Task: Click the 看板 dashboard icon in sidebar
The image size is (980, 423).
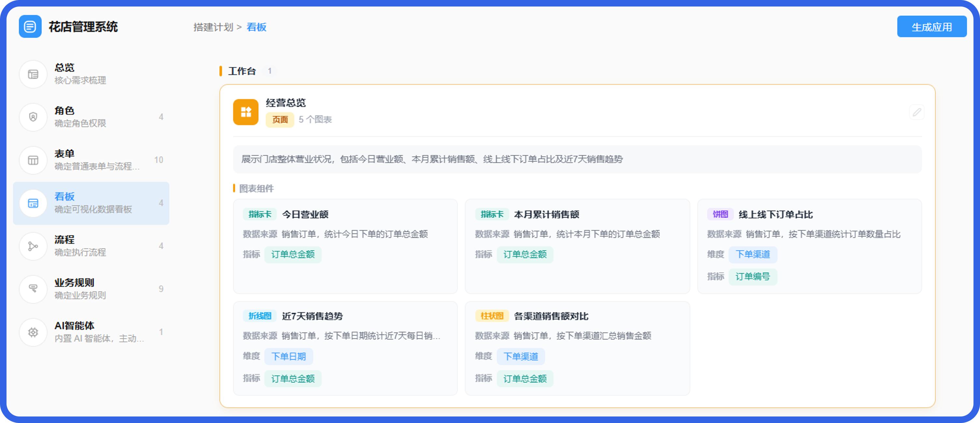Action: coord(33,203)
